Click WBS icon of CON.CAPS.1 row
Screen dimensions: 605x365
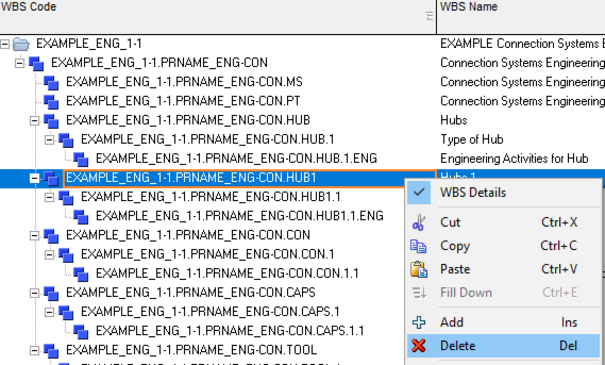[66, 312]
